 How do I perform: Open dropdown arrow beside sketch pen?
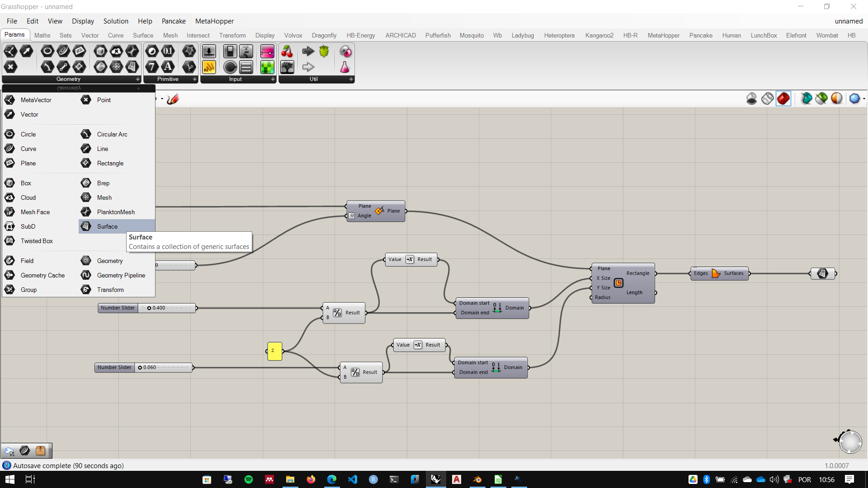pyautogui.click(x=162, y=99)
